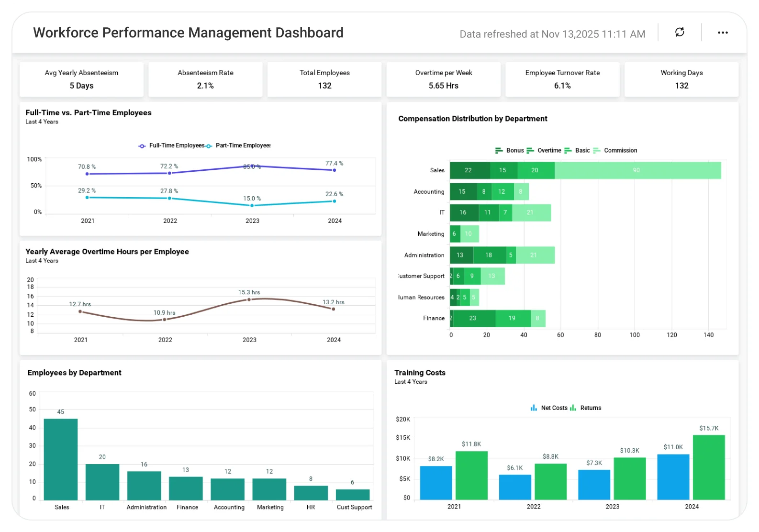The width and height of the screenshot is (759, 532).
Task: Click the Overtime legend icon
Action: pyautogui.click(x=530, y=150)
